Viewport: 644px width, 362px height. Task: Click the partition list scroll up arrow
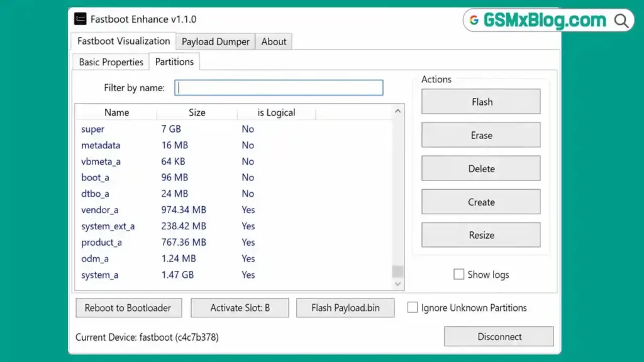(397, 111)
